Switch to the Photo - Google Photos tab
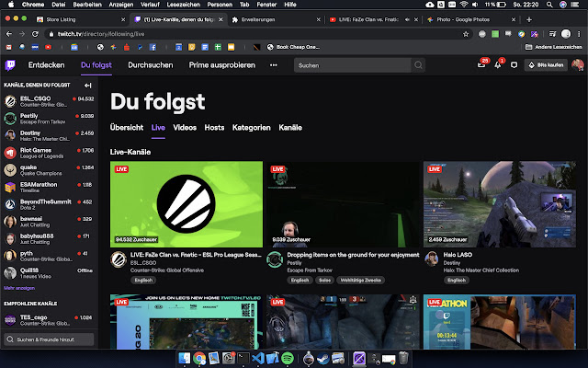Image resolution: width=588 pixels, height=368 pixels. point(471,19)
